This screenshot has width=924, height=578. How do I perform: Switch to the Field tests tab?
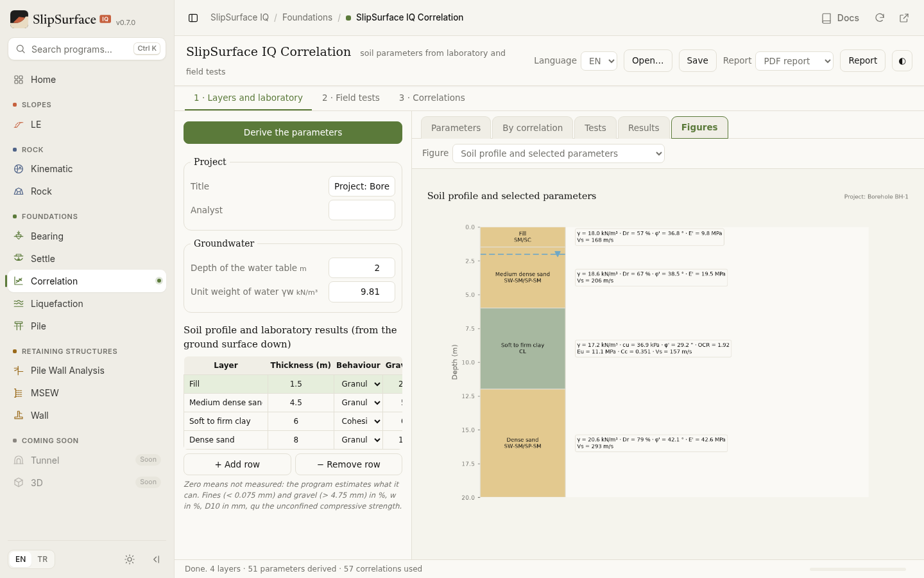click(351, 98)
